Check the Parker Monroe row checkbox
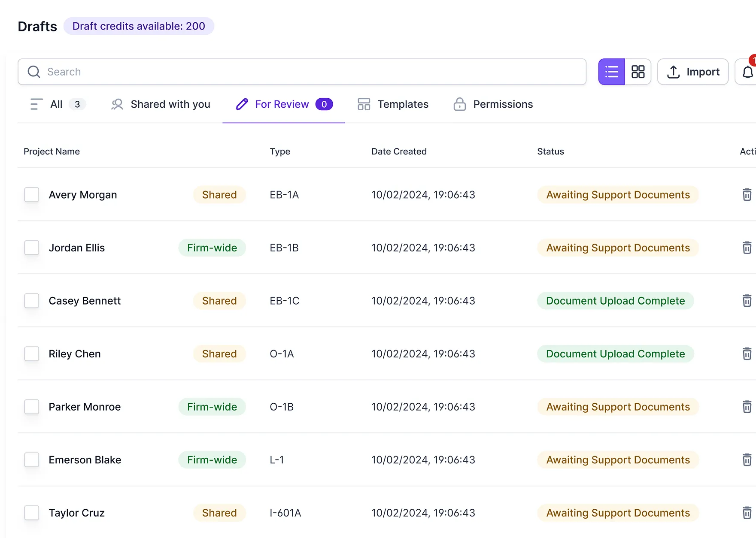756x538 pixels. [x=32, y=407]
